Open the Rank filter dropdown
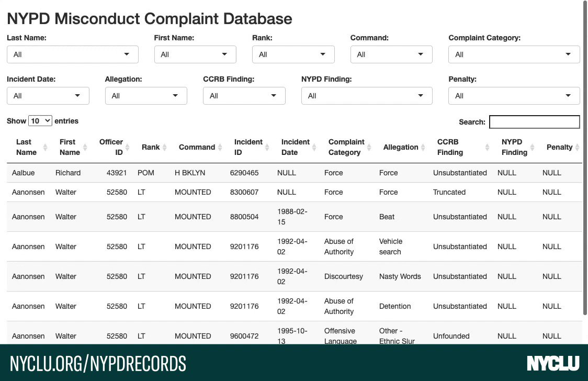The height and width of the screenshot is (381, 588). pos(293,54)
